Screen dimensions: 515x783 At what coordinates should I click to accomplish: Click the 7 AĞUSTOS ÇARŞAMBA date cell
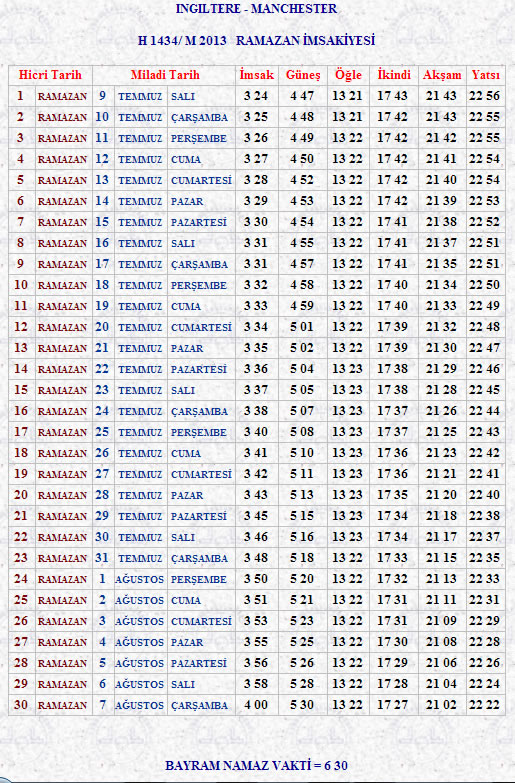coord(163,705)
